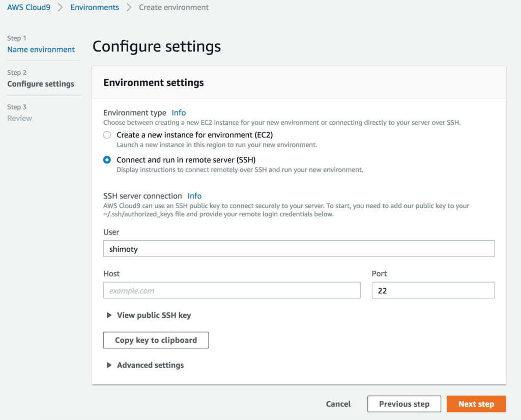
Task: Click the Port number field
Action: coord(433,291)
